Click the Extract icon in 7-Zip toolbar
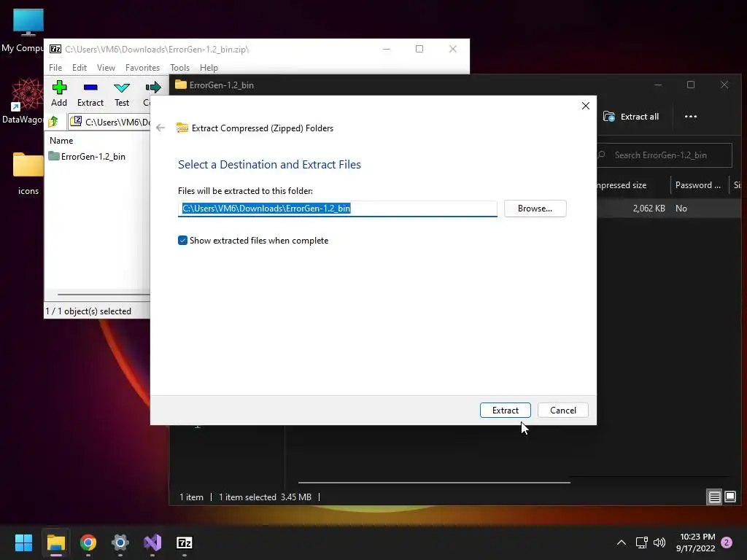 coord(90,93)
